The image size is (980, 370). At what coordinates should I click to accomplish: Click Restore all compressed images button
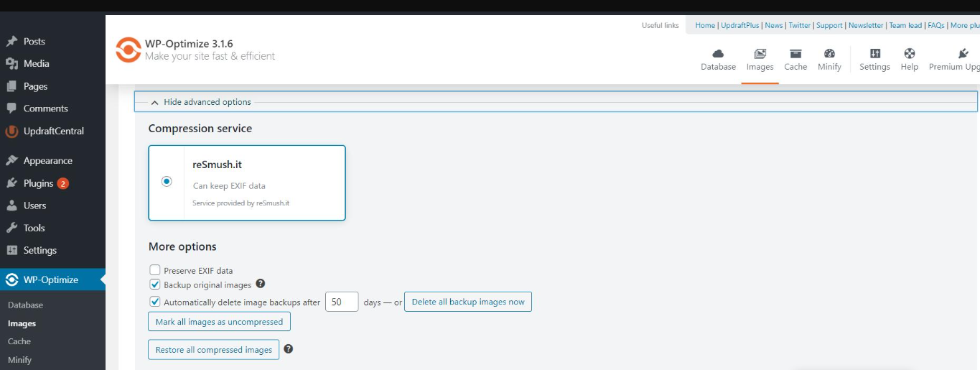[x=213, y=350]
